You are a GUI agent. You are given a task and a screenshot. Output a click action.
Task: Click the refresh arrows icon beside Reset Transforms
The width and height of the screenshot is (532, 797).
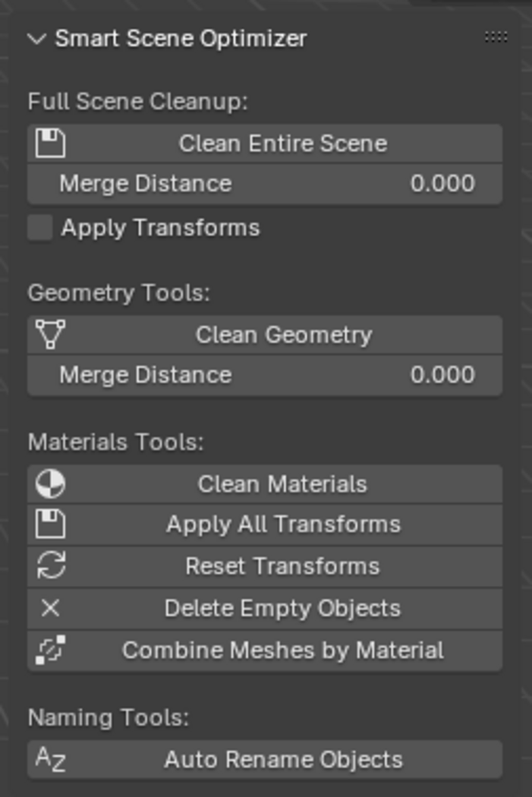[51, 566]
